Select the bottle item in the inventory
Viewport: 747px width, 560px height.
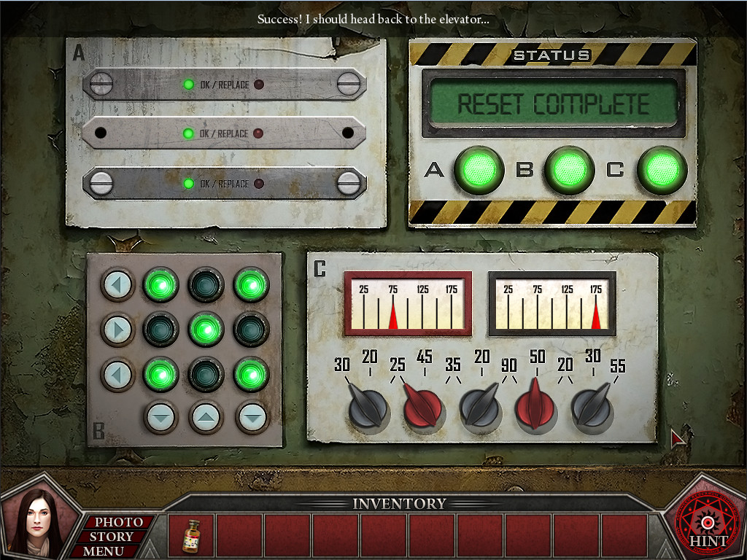192,537
